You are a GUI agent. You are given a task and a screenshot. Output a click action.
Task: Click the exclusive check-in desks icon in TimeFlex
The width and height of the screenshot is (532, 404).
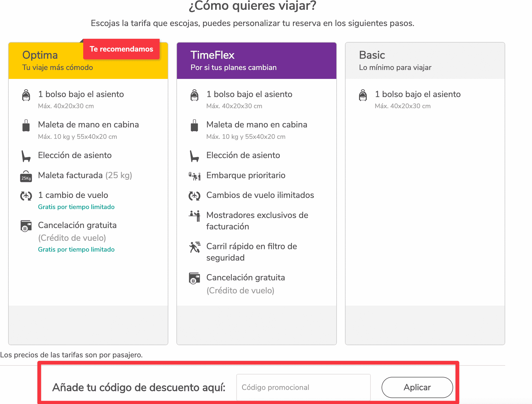click(x=194, y=217)
